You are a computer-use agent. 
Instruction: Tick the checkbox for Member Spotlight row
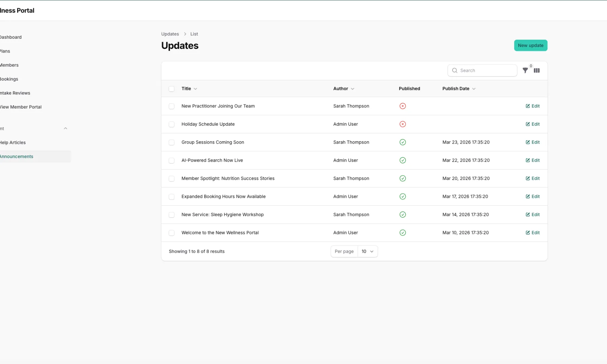click(172, 179)
